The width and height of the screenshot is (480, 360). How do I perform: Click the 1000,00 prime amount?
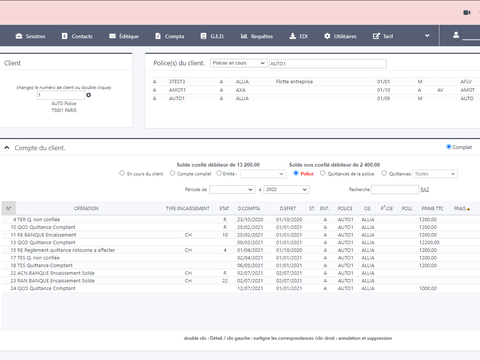coord(428,288)
